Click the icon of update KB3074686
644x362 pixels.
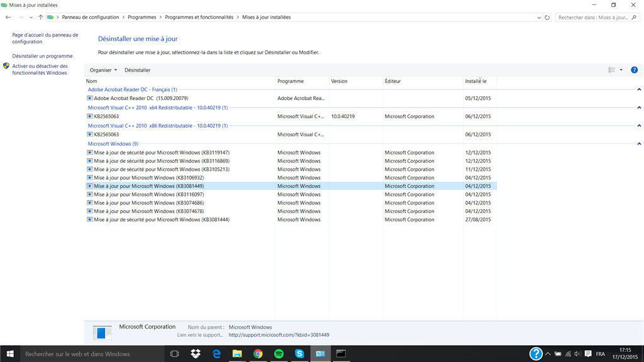click(x=90, y=203)
